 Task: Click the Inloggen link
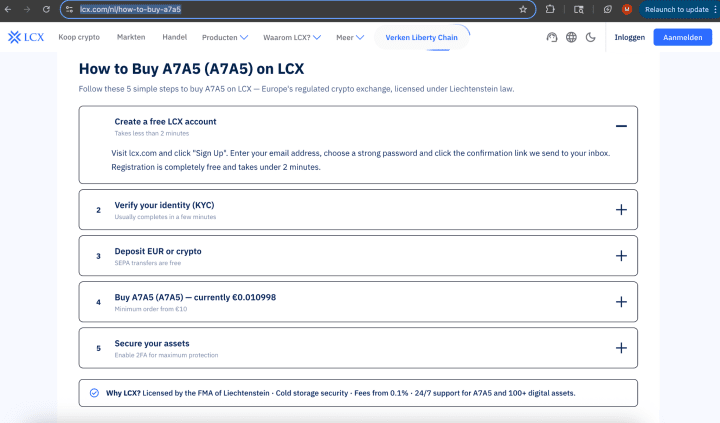click(x=630, y=37)
